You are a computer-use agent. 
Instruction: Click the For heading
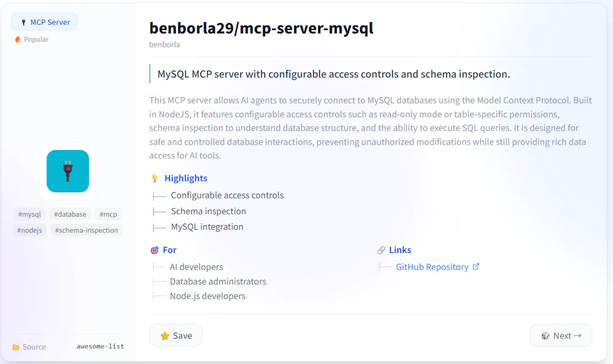pyautogui.click(x=170, y=250)
